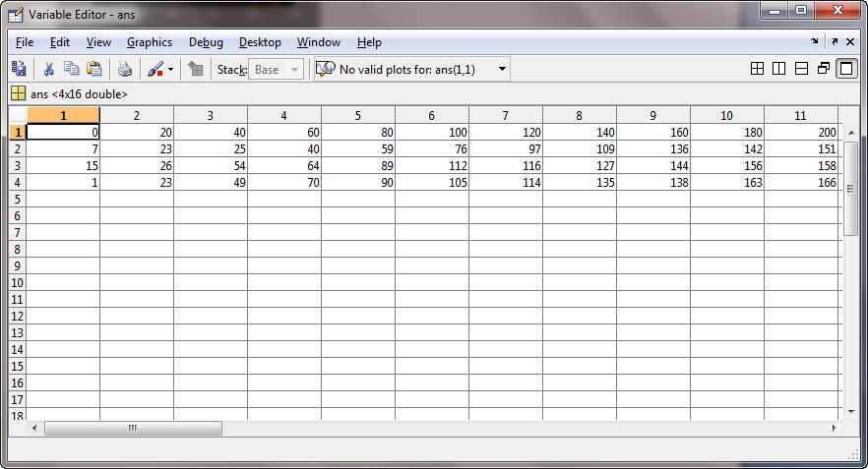Select the cell with value 200

pos(800,132)
